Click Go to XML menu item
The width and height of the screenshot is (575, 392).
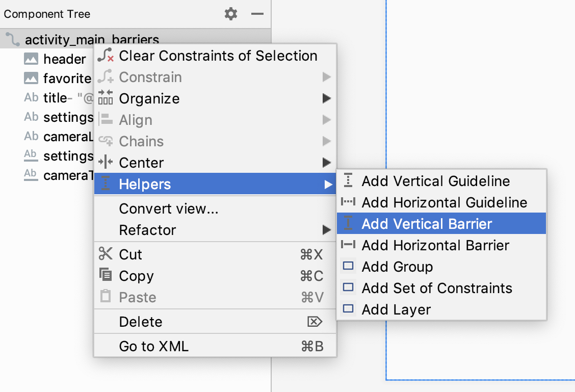click(153, 346)
